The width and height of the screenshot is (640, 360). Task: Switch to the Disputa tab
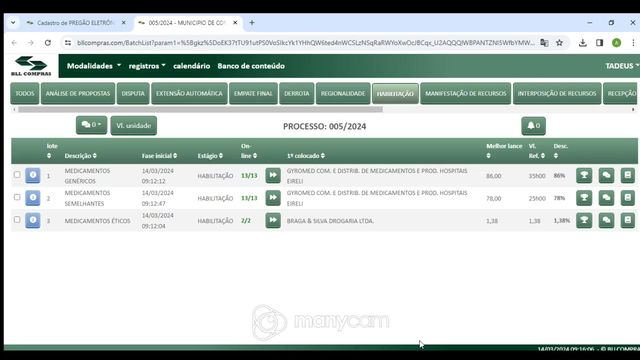[133, 93]
